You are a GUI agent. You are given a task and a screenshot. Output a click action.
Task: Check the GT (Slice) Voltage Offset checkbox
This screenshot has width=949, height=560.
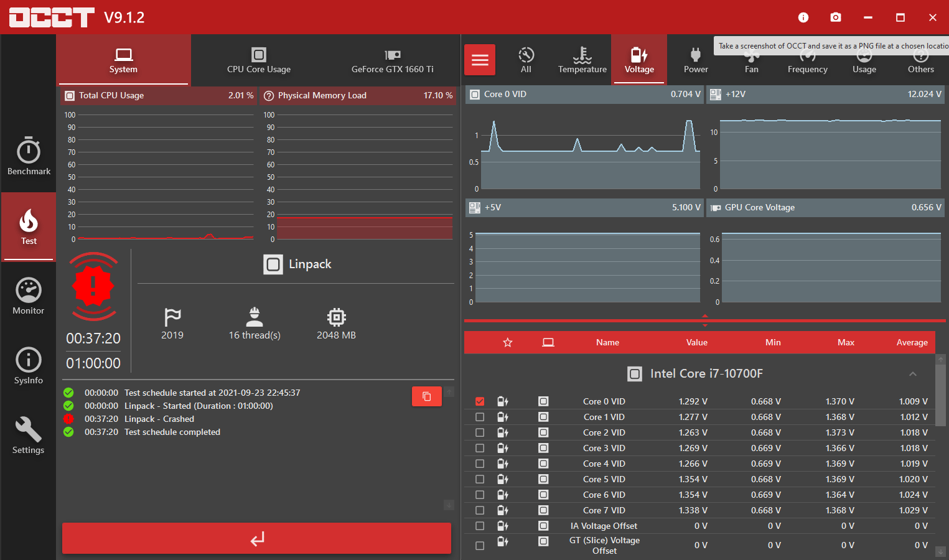pos(480,546)
